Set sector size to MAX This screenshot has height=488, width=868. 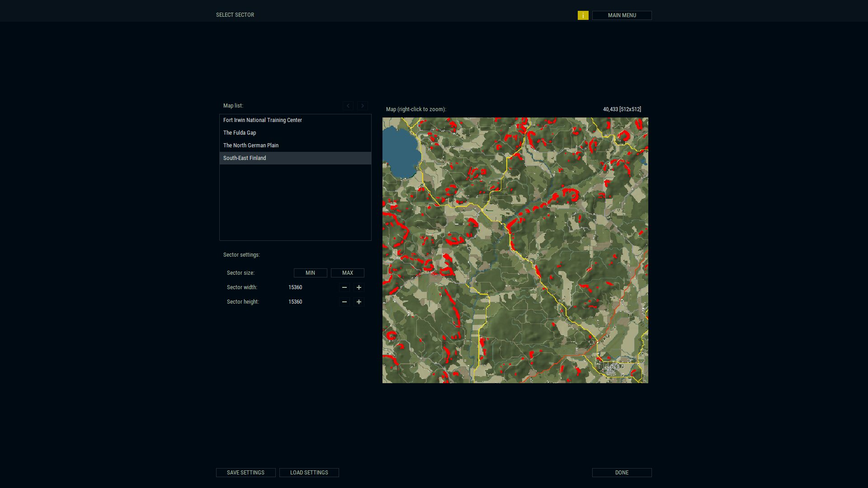coord(347,273)
